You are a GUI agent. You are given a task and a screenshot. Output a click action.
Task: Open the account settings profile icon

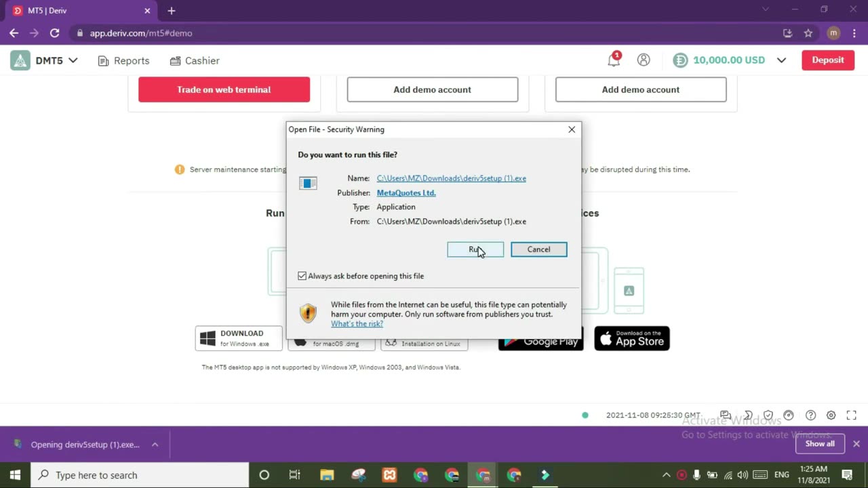[x=644, y=60]
